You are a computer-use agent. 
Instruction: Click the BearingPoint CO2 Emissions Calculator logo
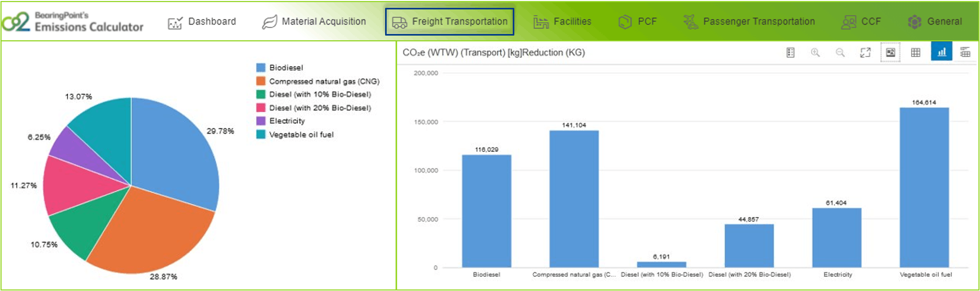[72, 21]
